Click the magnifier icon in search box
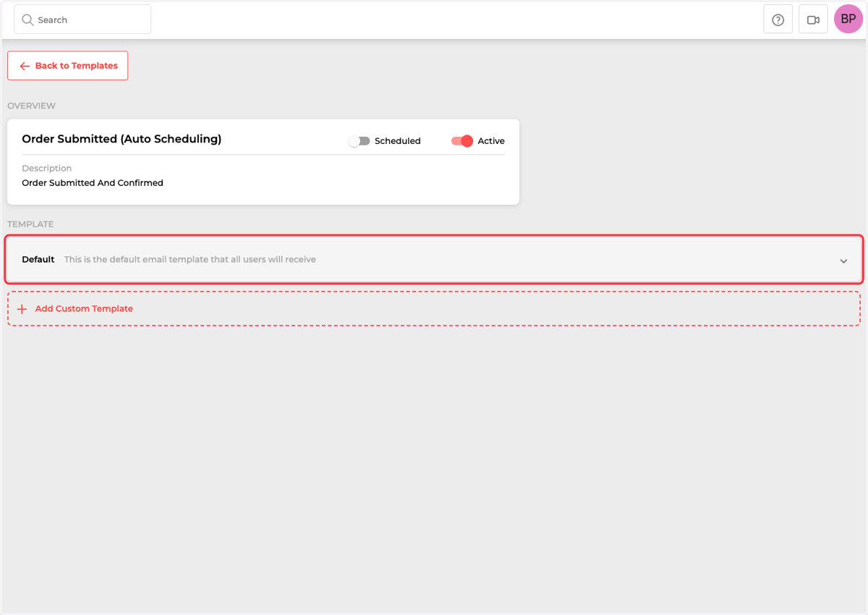The width and height of the screenshot is (868, 615). pos(27,20)
